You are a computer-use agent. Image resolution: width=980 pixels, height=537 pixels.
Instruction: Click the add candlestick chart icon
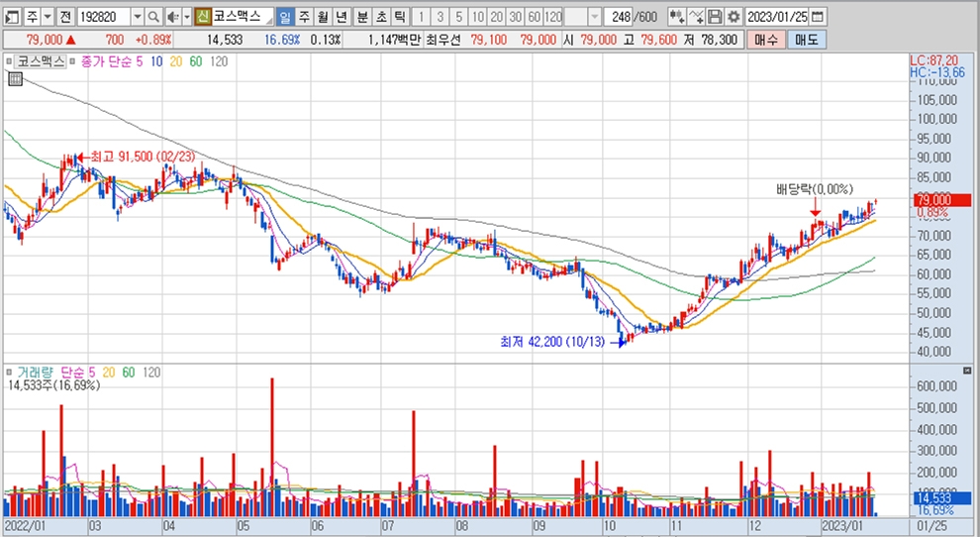(676, 16)
